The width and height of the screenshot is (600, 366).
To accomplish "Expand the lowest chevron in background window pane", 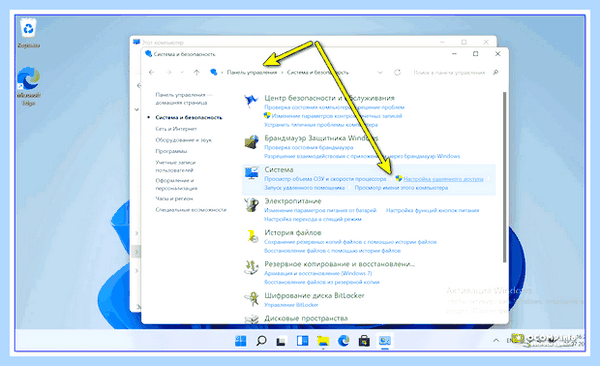I will tap(137, 271).
